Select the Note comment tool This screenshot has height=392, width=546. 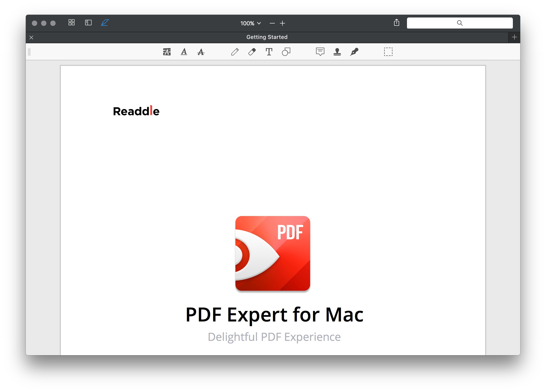coord(320,52)
